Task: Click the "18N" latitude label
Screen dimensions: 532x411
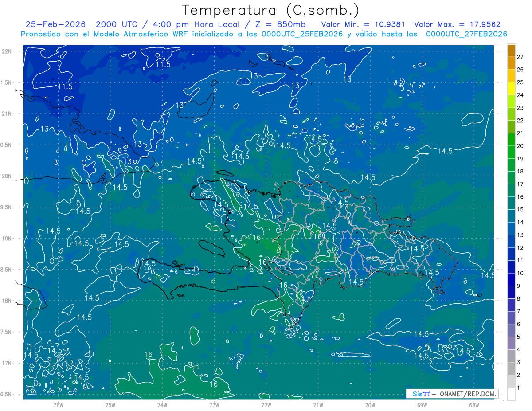Action: click(7, 301)
